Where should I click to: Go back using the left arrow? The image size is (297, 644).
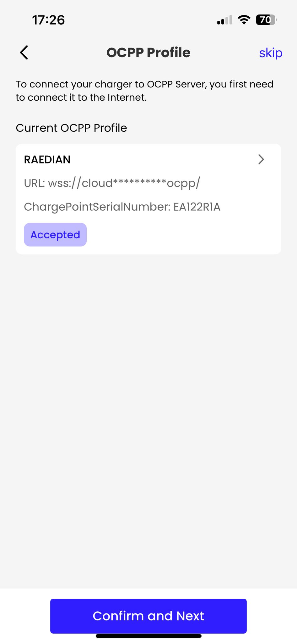[x=24, y=53]
